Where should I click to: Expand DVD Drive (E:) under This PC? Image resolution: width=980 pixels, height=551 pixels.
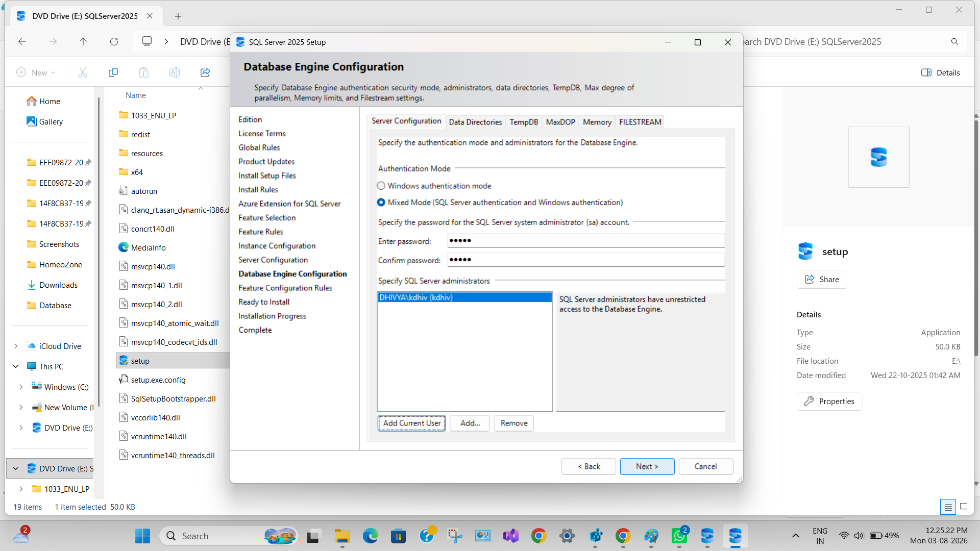[x=21, y=428]
